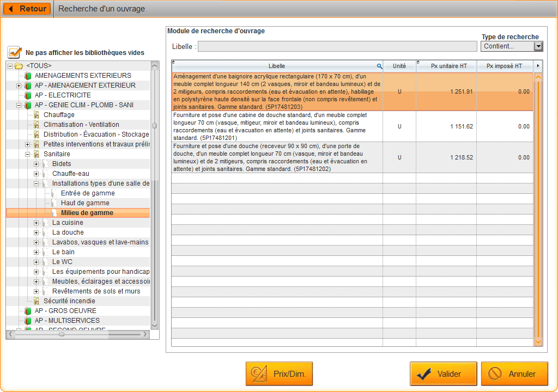
Task: Toggle 'Ne pas afficher les bibliothèques vides' checkbox
Action: click(14, 53)
